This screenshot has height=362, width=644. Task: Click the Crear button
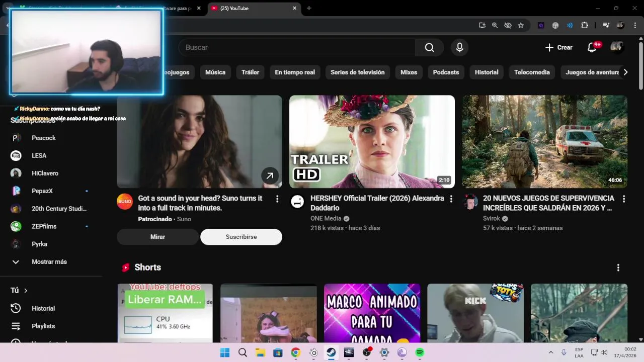point(558,47)
